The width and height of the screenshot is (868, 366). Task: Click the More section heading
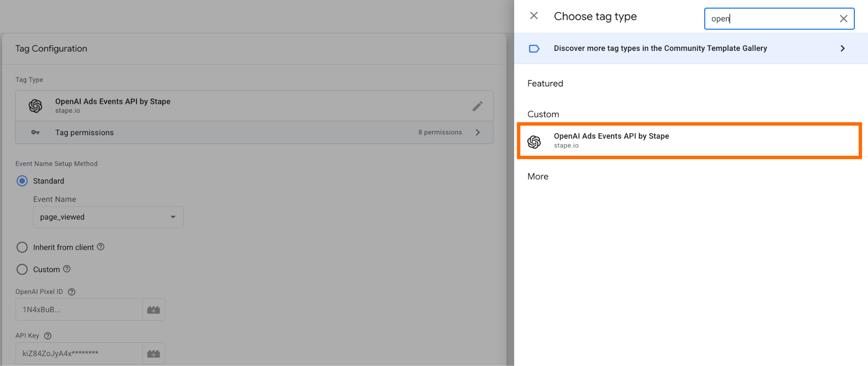pos(538,176)
